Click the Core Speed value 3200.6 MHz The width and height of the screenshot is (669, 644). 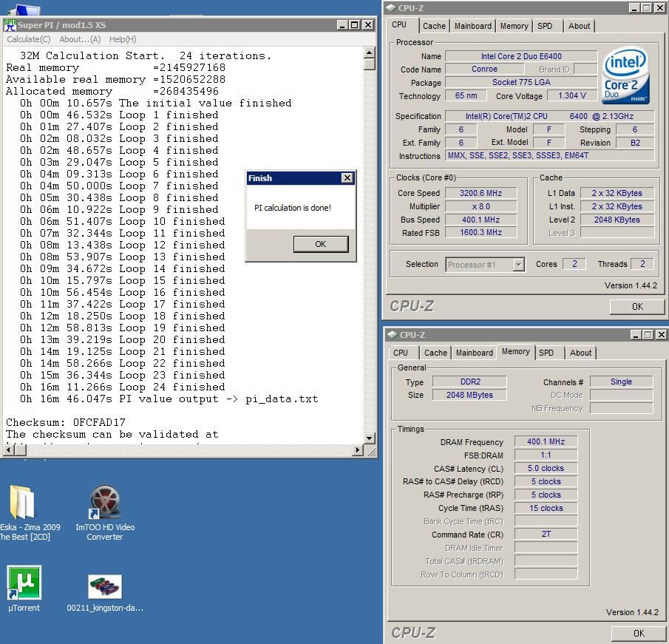click(480, 193)
